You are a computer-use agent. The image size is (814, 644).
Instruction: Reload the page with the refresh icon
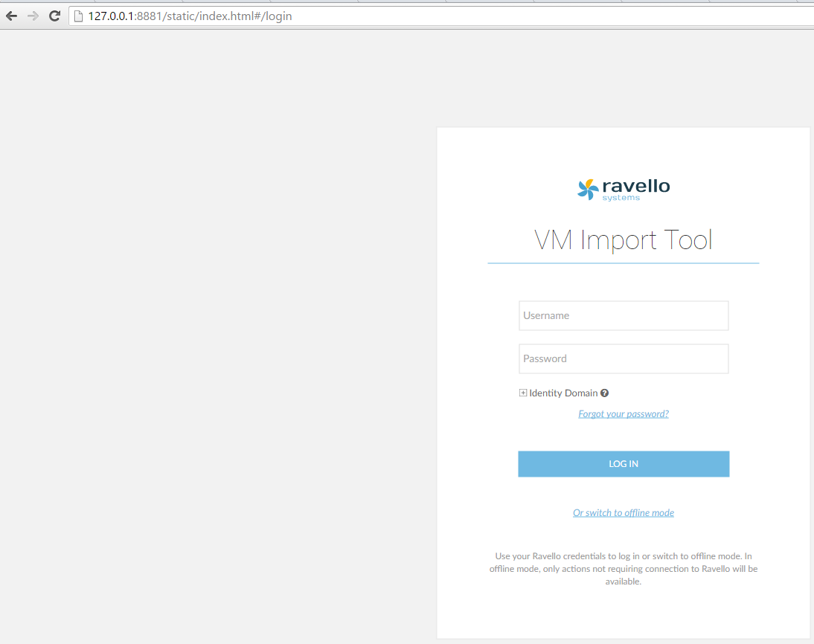[54, 16]
